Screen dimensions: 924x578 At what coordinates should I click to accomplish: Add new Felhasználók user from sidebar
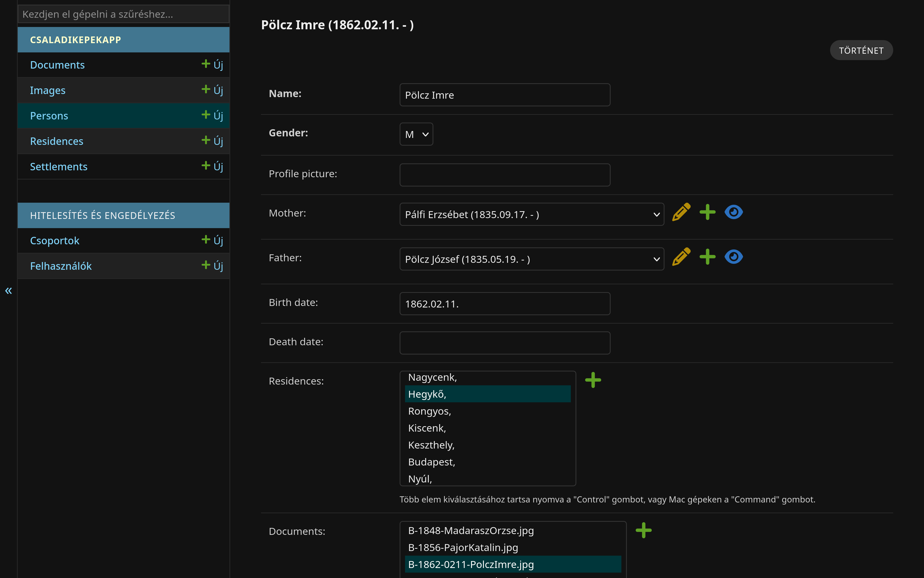(x=212, y=266)
